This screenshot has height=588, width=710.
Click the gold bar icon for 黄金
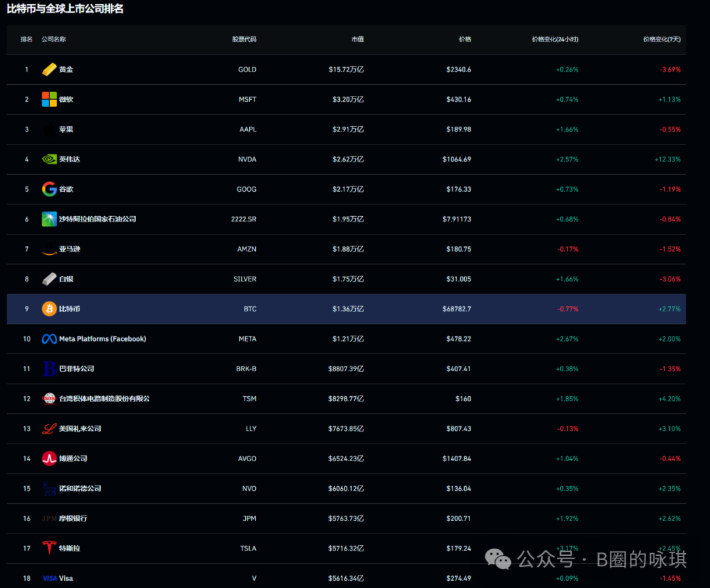(x=49, y=69)
